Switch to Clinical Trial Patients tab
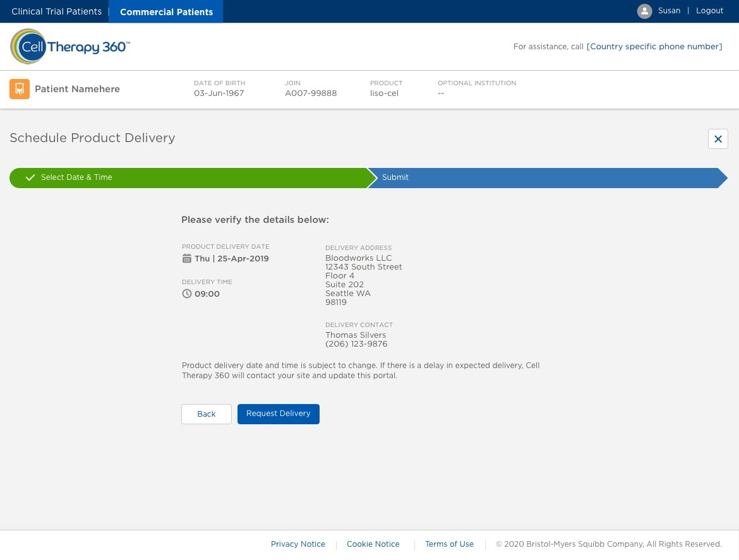Viewport: 739px width, 560px height. click(57, 11)
